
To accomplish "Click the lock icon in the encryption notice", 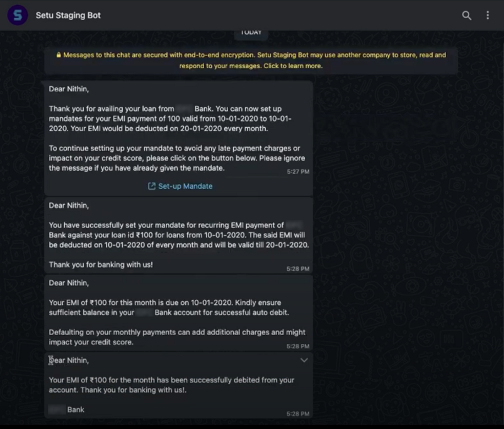I will coord(59,55).
